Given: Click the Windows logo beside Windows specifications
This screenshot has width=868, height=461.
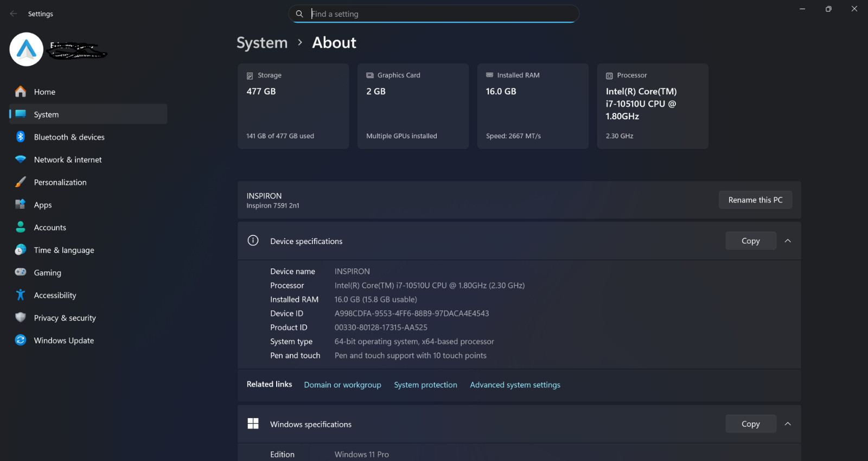Looking at the screenshot, I should [253, 424].
